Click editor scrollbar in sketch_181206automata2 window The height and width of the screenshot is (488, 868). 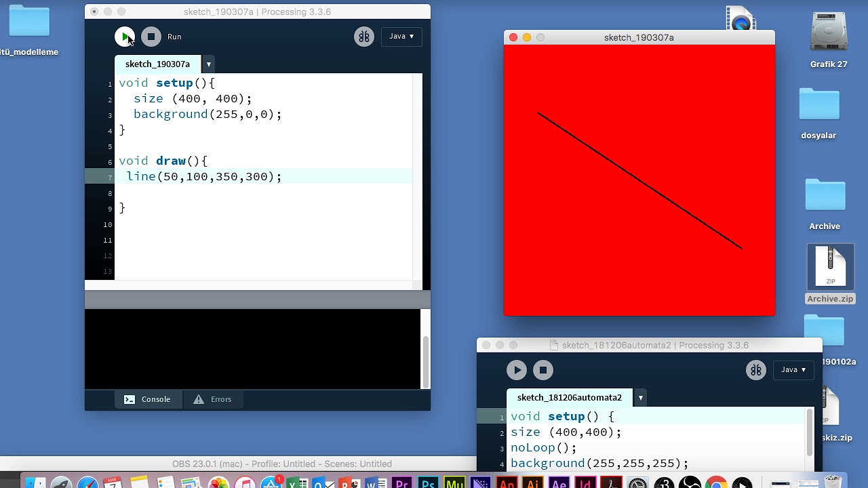(810, 434)
